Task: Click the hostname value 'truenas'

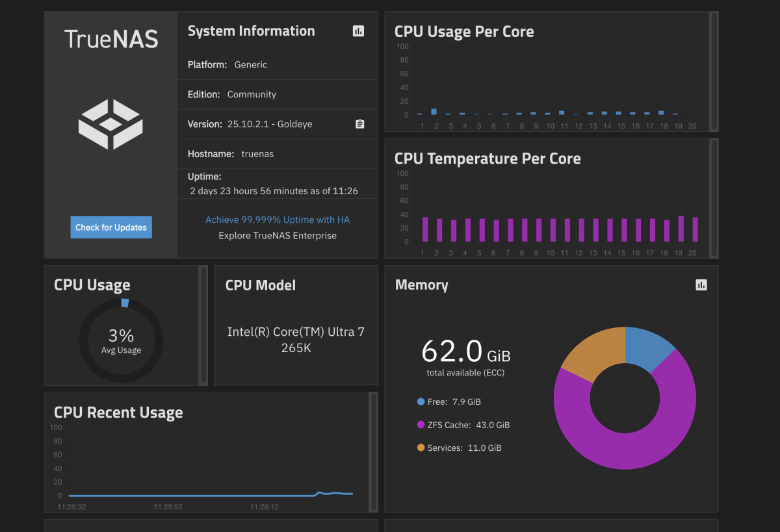Action: [x=257, y=154]
